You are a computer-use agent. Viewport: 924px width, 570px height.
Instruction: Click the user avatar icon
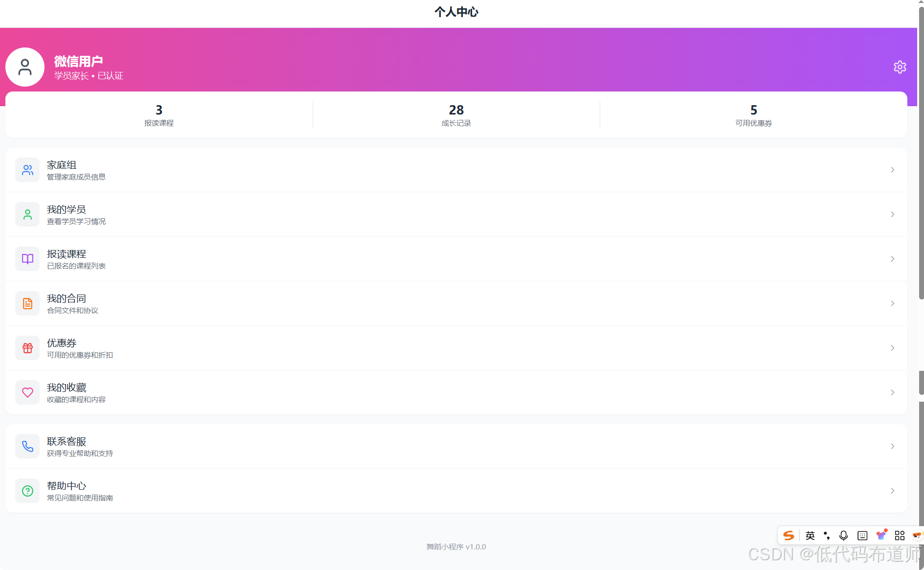[25, 67]
